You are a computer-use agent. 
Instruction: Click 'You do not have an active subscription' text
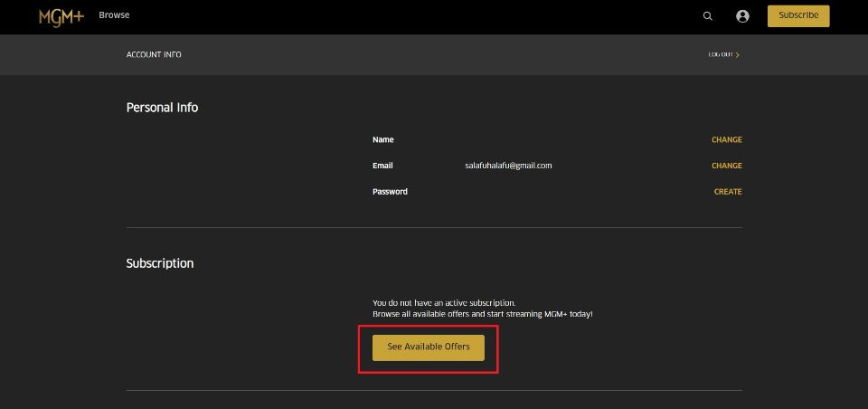(x=444, y=303)
